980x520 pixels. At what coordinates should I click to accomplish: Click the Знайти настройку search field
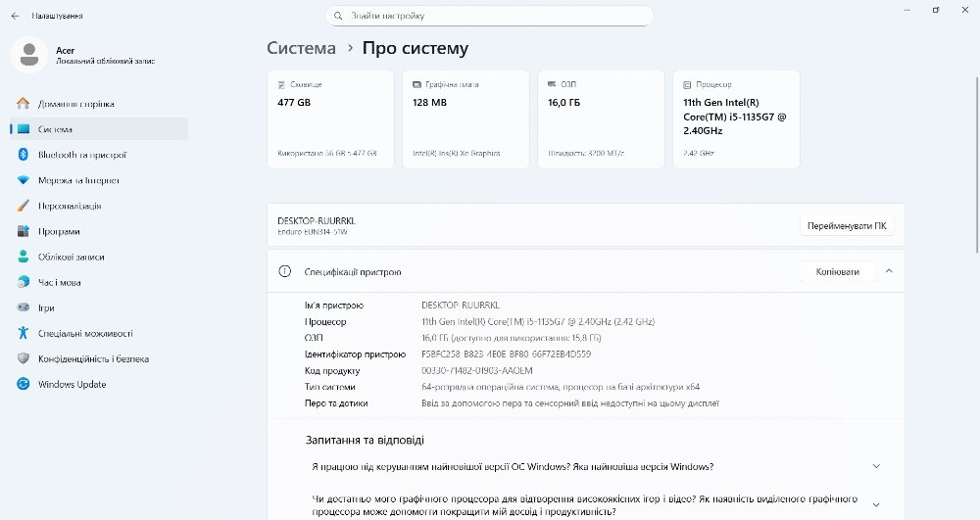(x=489, y=16)
